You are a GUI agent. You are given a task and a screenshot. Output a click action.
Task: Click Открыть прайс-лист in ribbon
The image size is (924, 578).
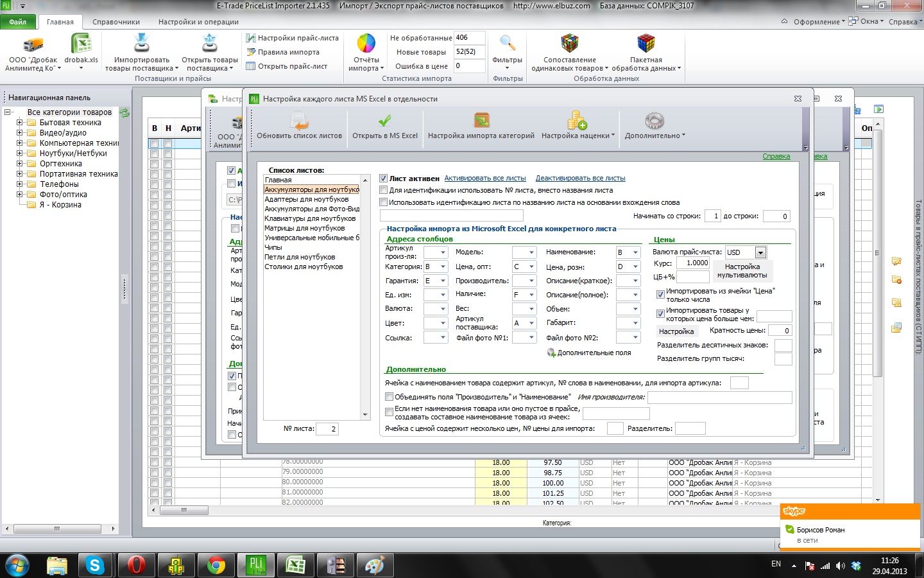pyautogui.click(x=287, y=66)
